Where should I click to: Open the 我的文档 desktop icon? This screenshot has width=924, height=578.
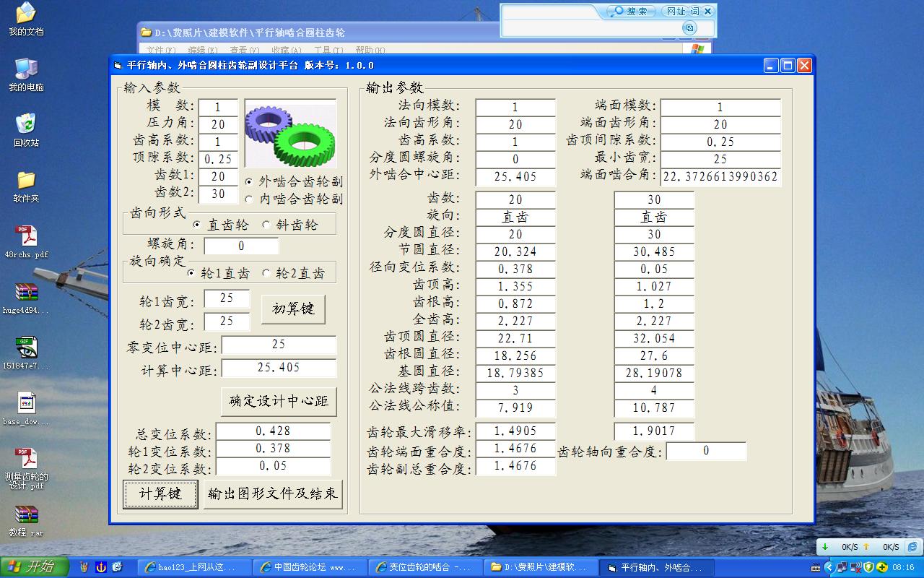tap(26, 20)
